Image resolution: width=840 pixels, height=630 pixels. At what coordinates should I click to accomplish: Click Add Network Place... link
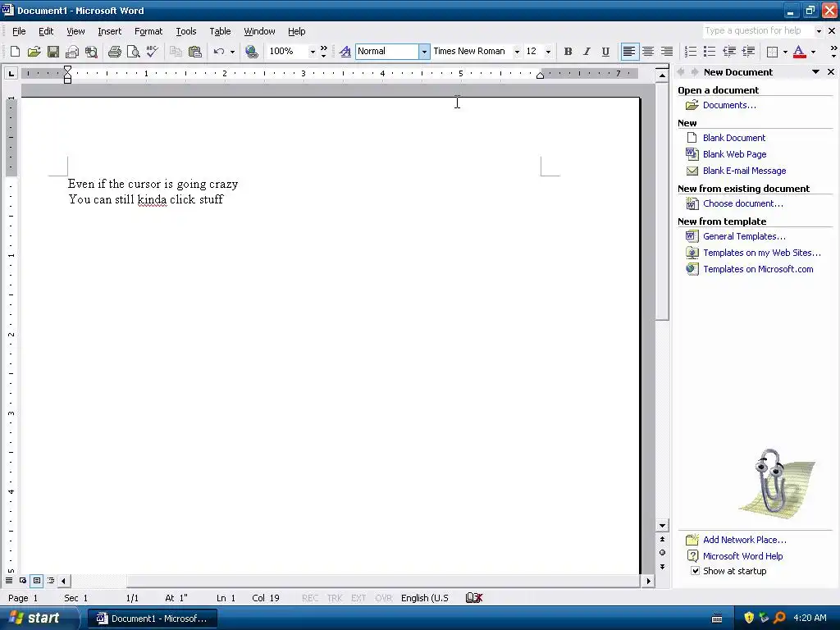click(x=745, y=540)
